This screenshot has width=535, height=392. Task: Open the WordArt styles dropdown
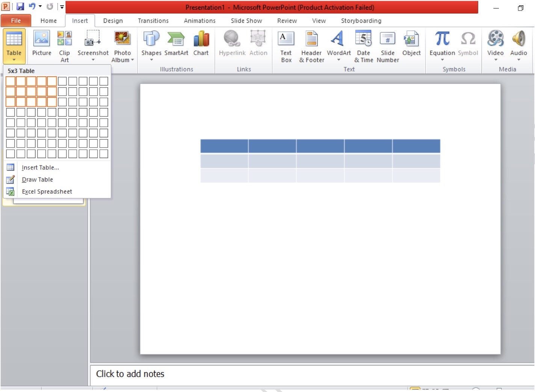tap(339, 60)
